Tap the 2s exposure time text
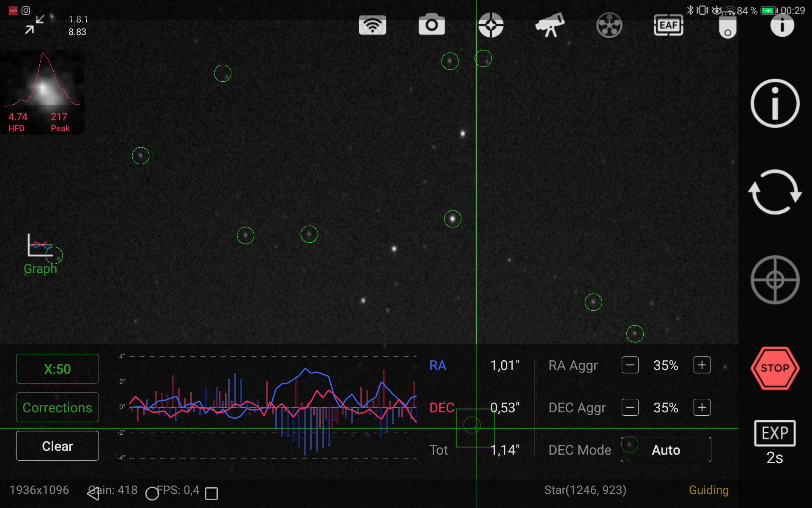Screen dimensions: 812x508 click(x=775, y=458)
